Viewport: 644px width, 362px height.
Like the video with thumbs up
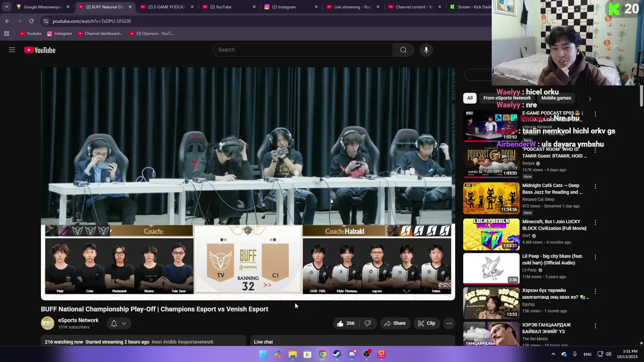coord(345,323)
